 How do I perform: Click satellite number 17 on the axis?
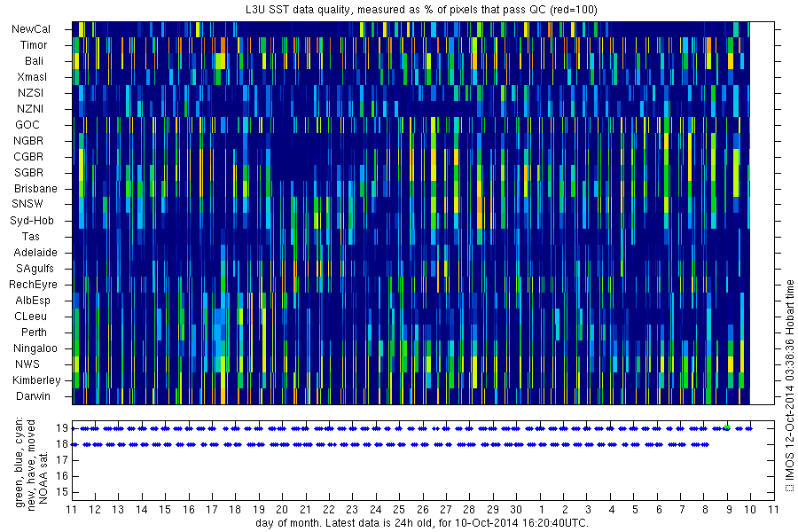pyautogui.click(x=62, y=461)
